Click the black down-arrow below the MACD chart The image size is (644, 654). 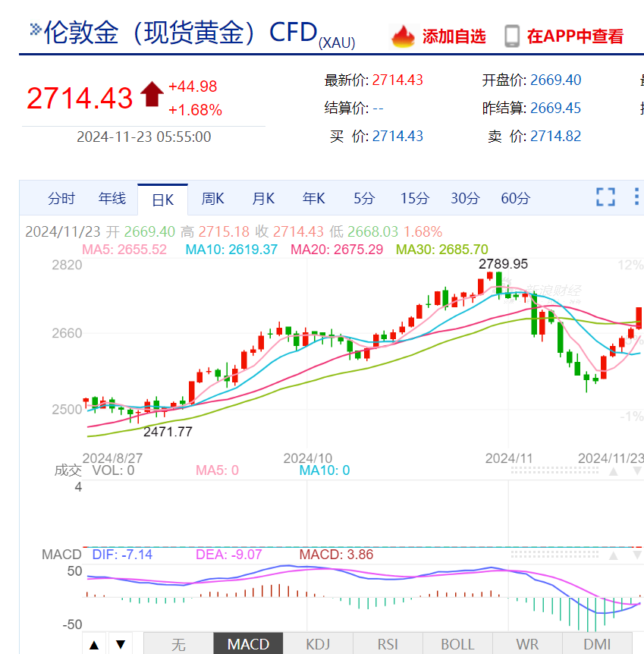(x=120, y=645)
